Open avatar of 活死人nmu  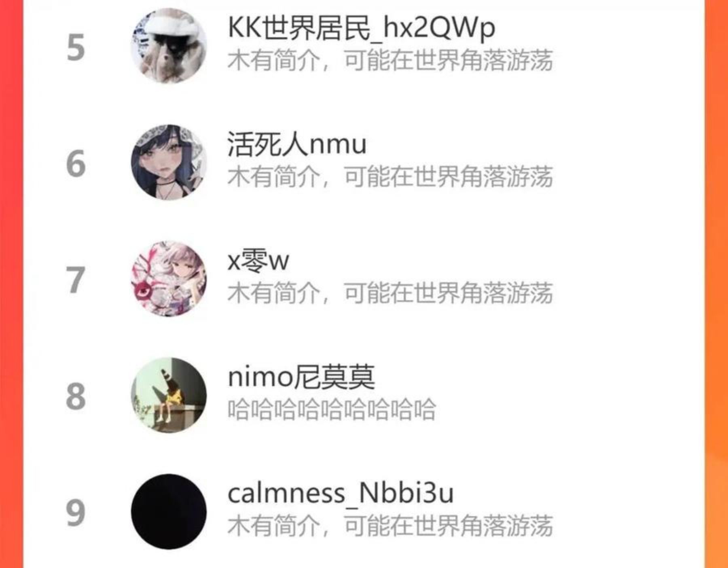pos(169,162)
